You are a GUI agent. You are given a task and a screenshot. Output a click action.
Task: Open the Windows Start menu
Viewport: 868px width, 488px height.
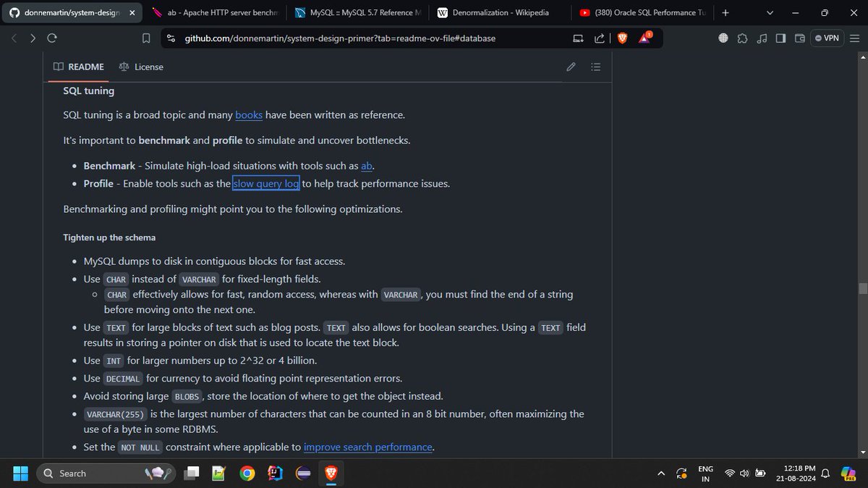click(x=20, y=473)
